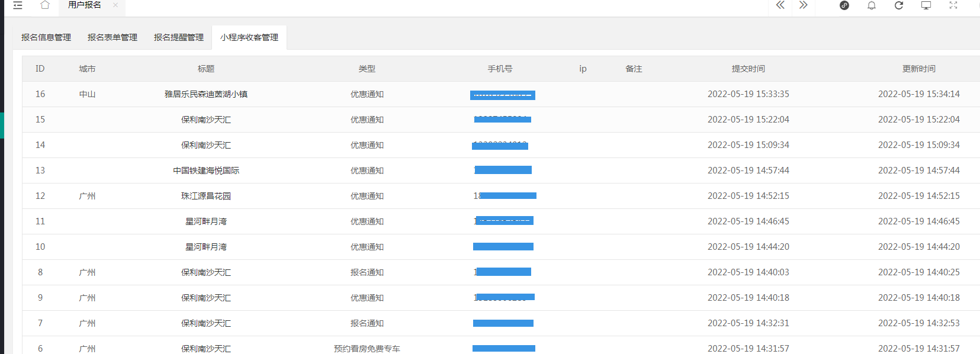Viewport: 980px width, 354px height.
Task: Select title 雅居乐民森迪茵湖小镇
Action: pyautogui.click(x=206, y=94)
